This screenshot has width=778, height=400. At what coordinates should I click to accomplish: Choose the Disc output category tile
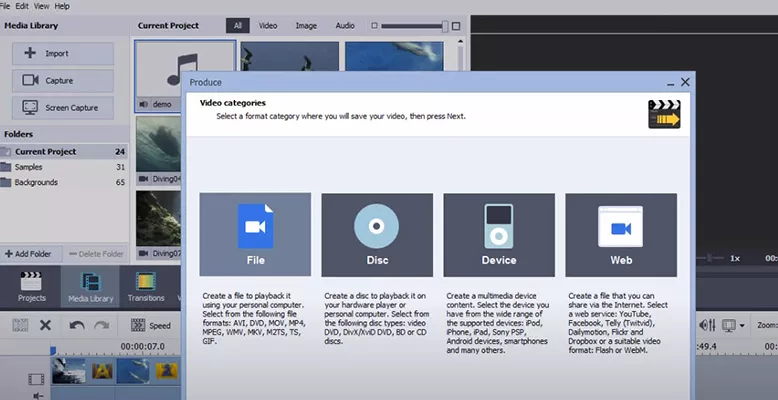(x=377, y=235)
